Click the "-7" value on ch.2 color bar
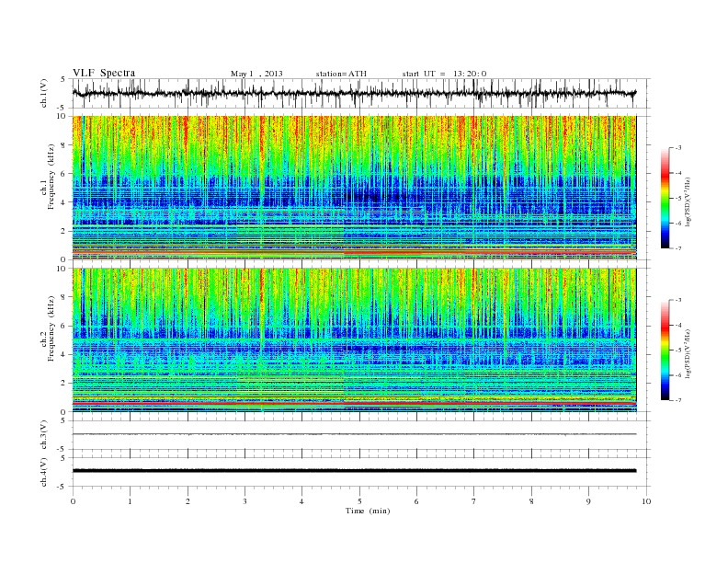728x563 pixels. [x=678, y=400]
